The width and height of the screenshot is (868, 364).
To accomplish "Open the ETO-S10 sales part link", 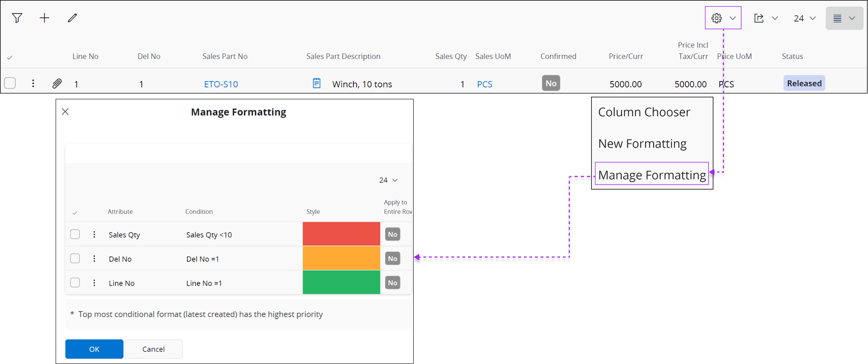I will (221, 84).
